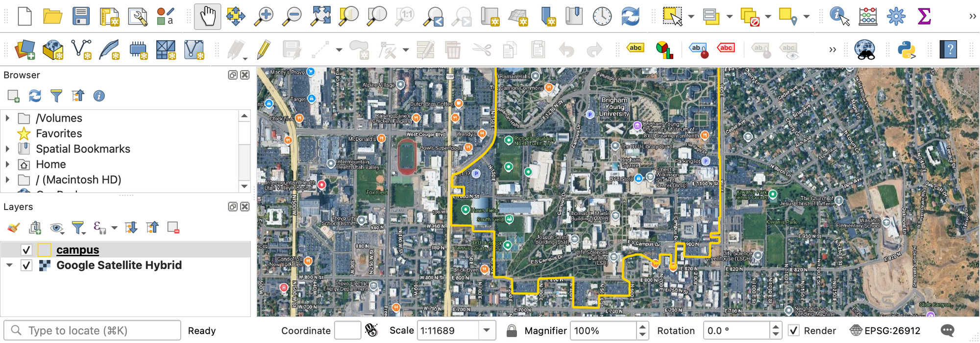Open the Layout Manager icon

tap(138, 16)
